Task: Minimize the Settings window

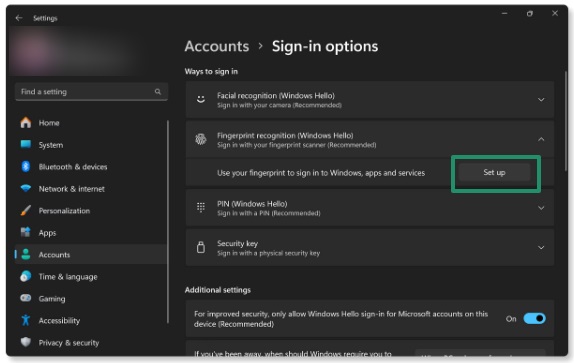Action: 504,14
